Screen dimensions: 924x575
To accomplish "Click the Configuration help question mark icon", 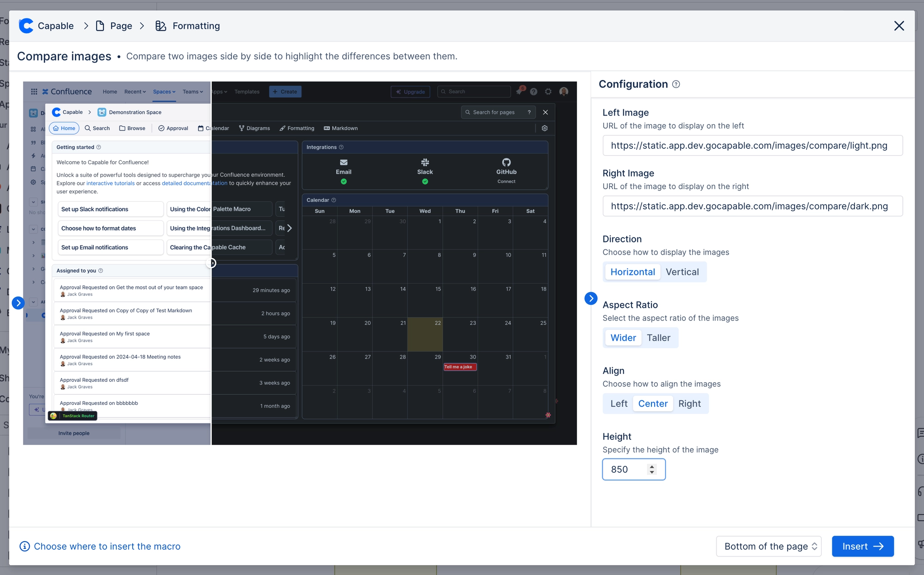I will [675, 84].
